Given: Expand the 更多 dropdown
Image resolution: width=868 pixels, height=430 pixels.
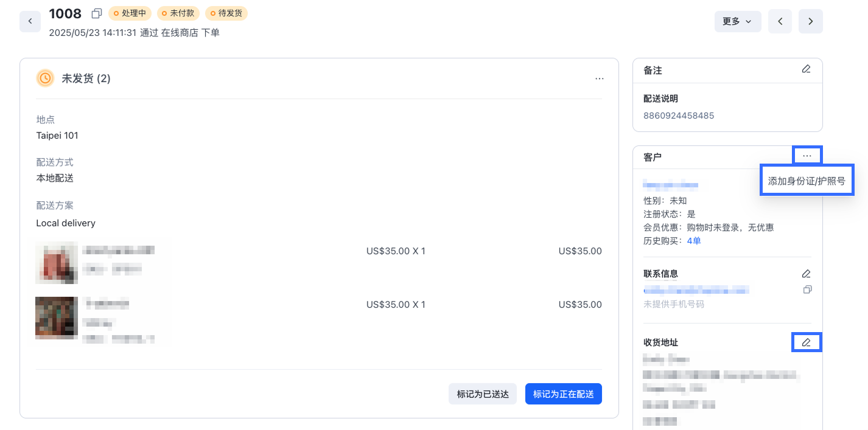Looking at the screenshot, I should (737, 21).
